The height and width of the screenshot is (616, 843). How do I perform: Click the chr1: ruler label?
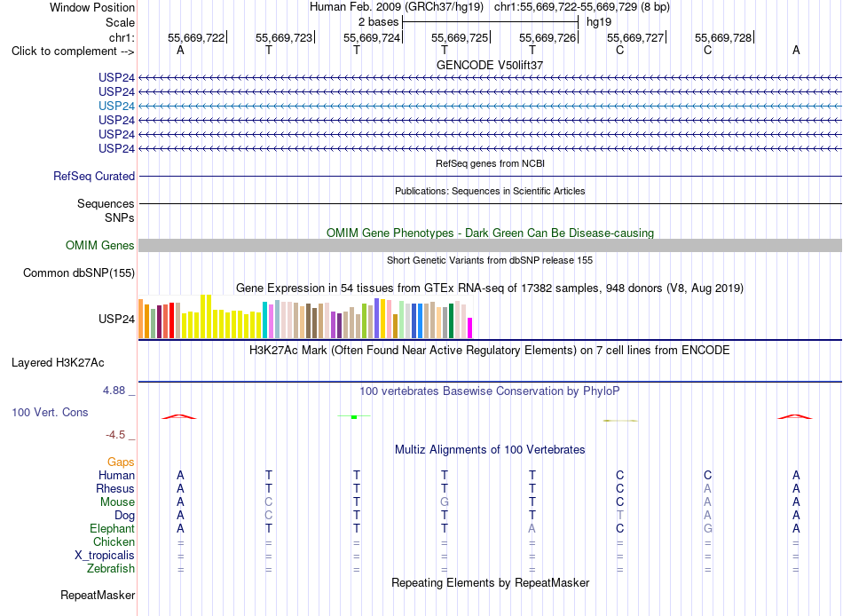tap(122, 37)
